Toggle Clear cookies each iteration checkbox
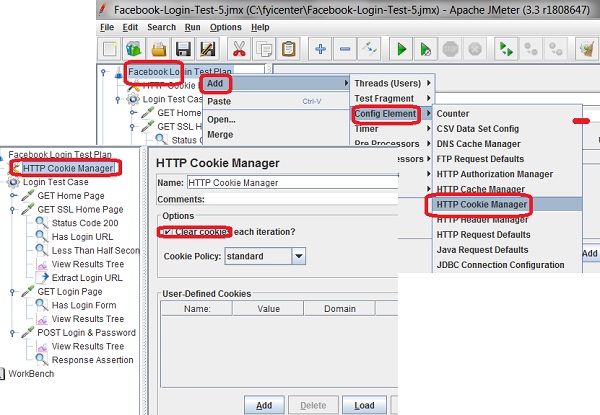The height and width of the screenshot is (415, 600). (168, 232)
